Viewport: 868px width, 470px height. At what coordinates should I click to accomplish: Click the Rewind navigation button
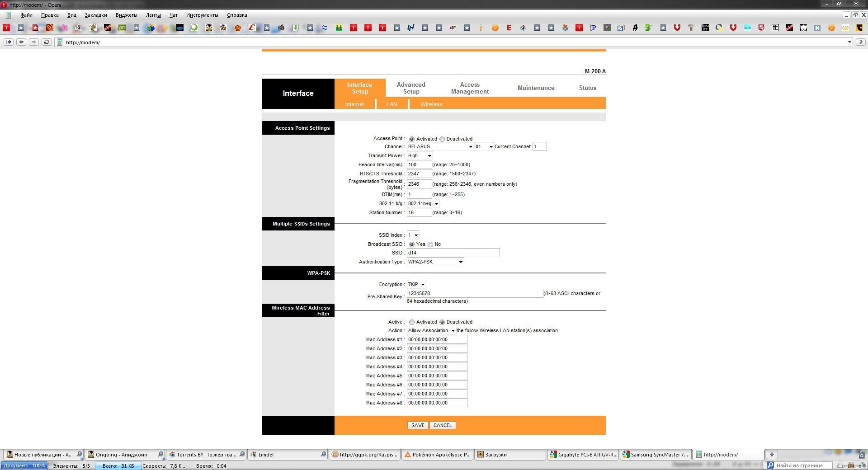click(8, 42)
